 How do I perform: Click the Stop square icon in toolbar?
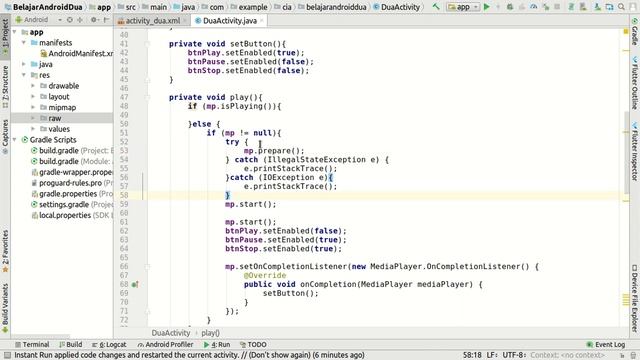tap(557, 7)
